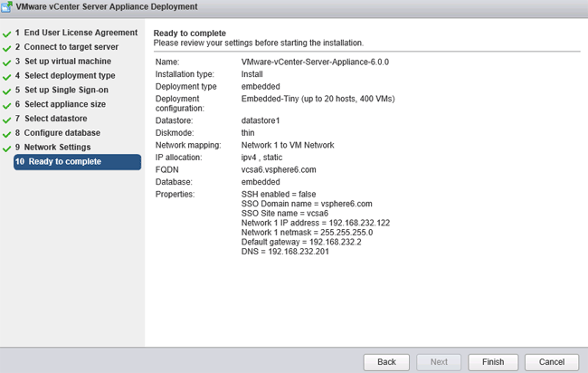Screen dimensions: 588x373
Task: Click Deployment type value embedded
Action: tap(261, 87)
